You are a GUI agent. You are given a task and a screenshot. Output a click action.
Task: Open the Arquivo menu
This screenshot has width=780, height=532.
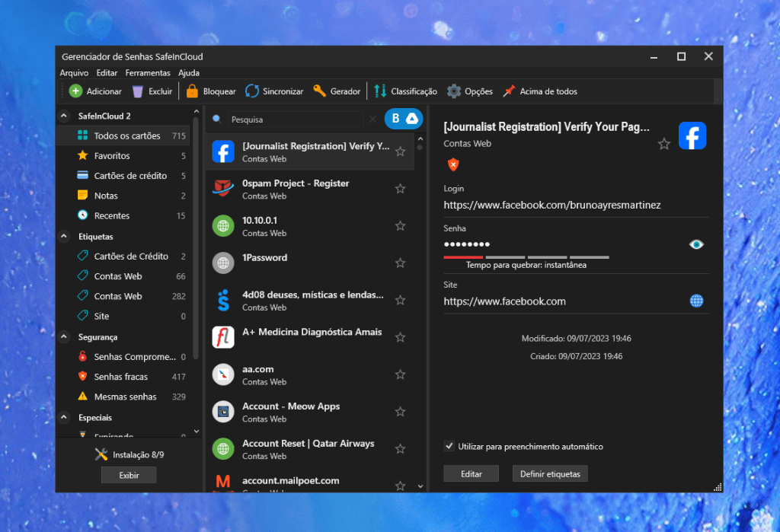pos(74,72)
